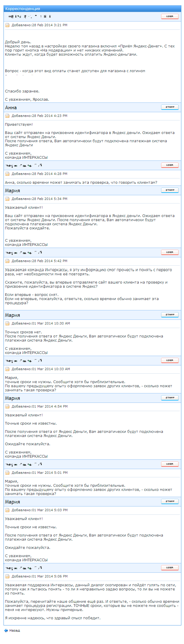Click the STAFF badge next to Анна
Viewport: 184px width, 644px height.
tap(170, 107)
